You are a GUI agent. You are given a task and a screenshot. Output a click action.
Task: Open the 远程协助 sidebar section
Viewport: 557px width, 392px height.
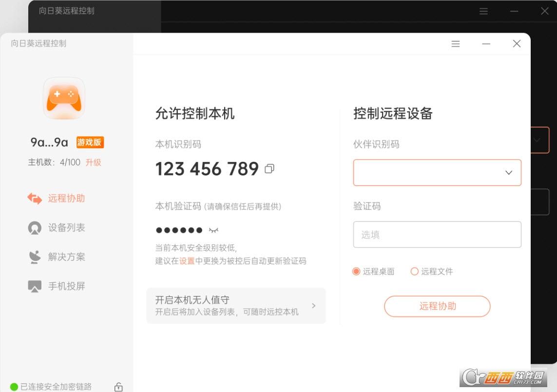coord(56,198)
